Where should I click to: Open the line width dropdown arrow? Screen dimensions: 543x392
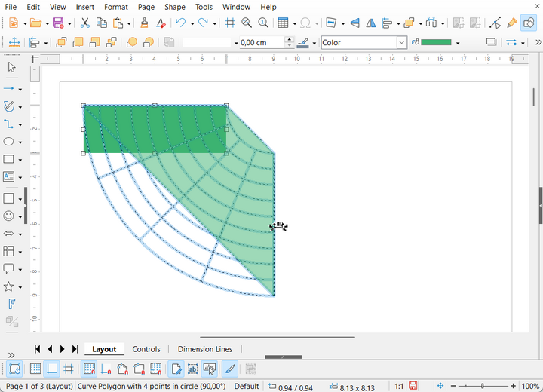tap(235, 43)
